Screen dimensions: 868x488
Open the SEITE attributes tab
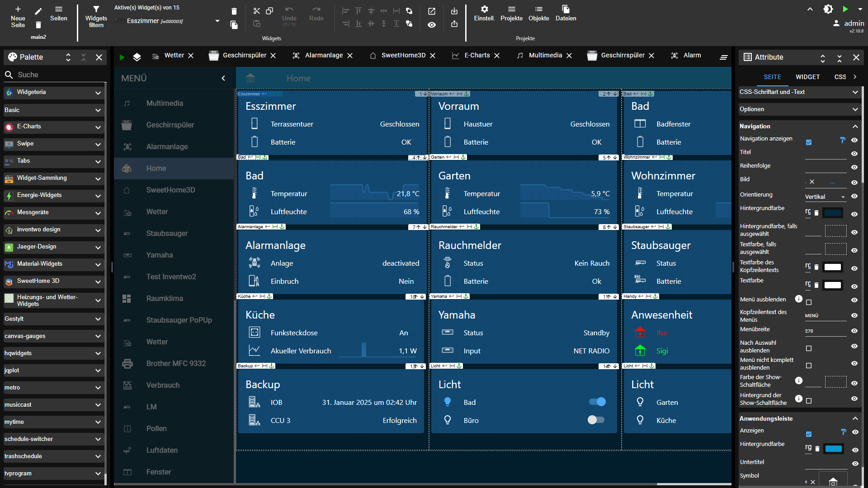pos(772,77)
